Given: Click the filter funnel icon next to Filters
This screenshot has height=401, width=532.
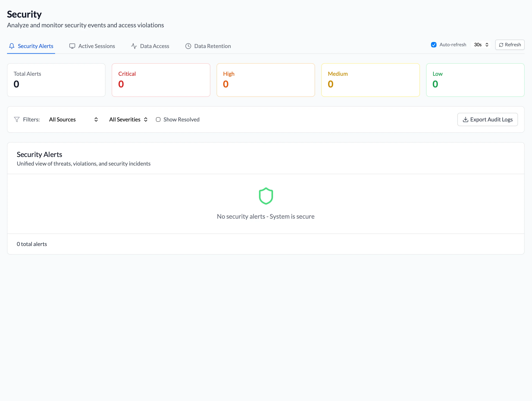Looking at the screenshot, I should (17, 119).
